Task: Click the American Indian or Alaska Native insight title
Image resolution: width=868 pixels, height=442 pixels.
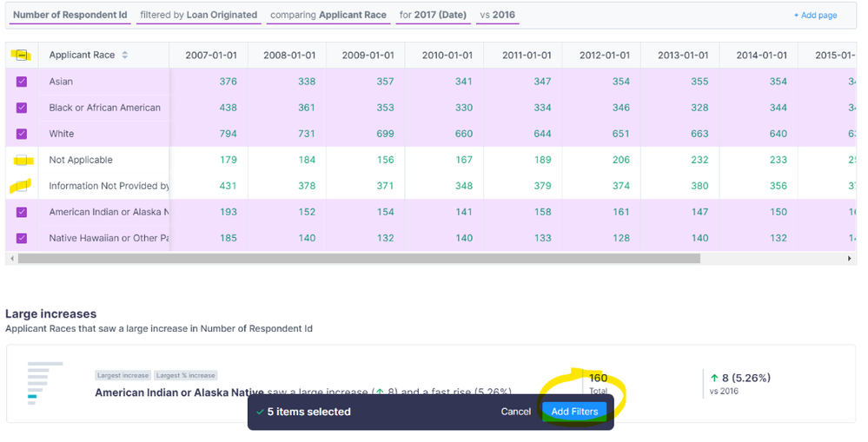Action: (179, 393)
